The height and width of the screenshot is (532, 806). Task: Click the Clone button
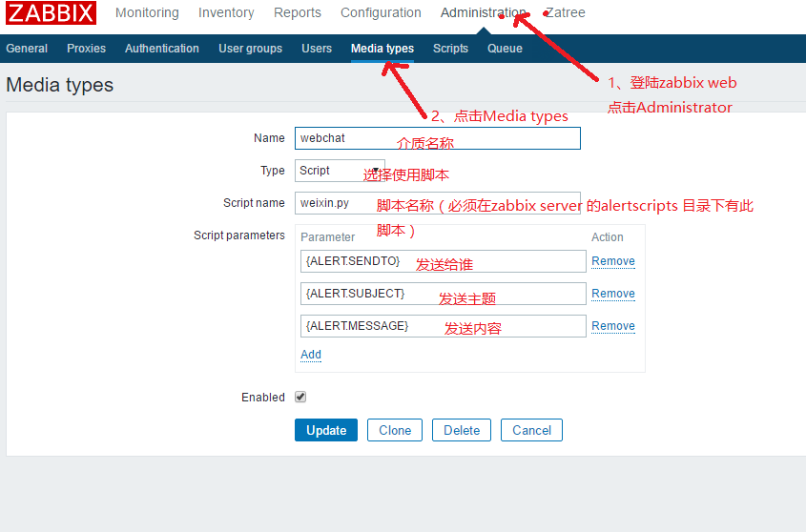click(395, 430)
